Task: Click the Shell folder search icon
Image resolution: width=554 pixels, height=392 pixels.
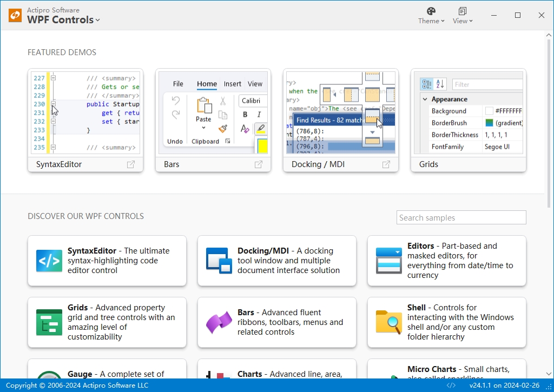Action: [388, 322]
